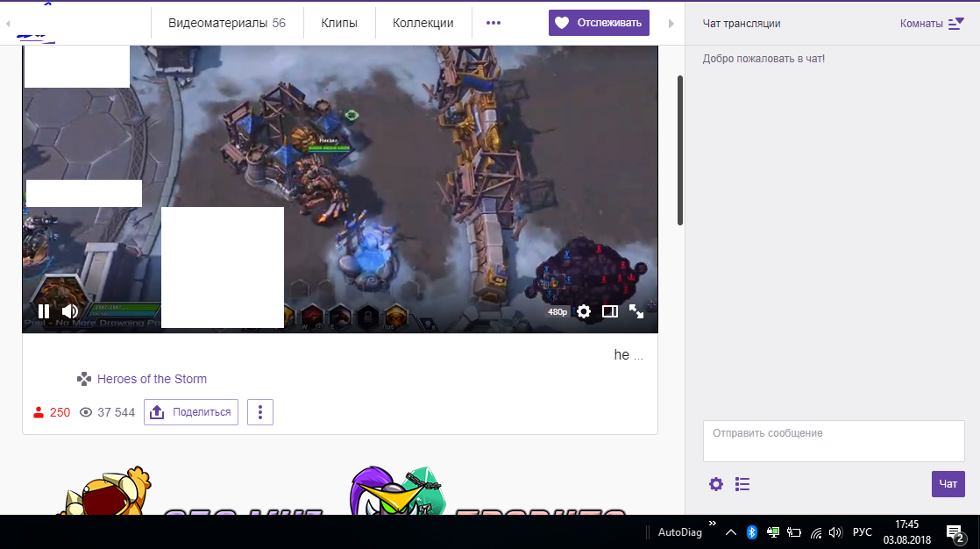Expand the three-dot channel menu
This screenshot has width=980, height=549.
(494, 24)
